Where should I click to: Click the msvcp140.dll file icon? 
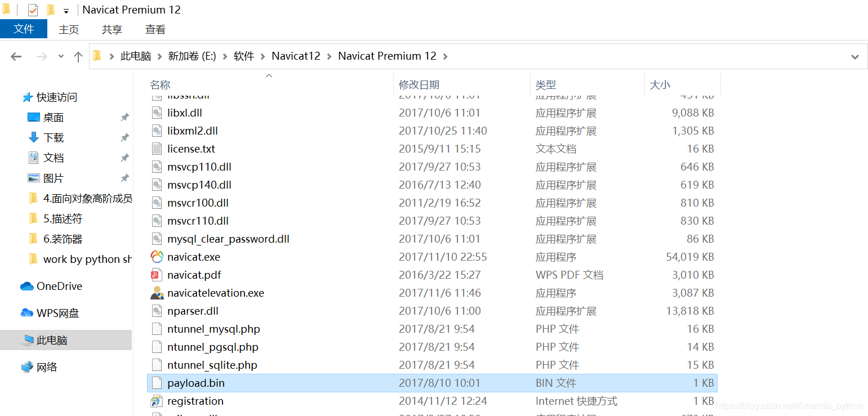[x=157, y=185]
